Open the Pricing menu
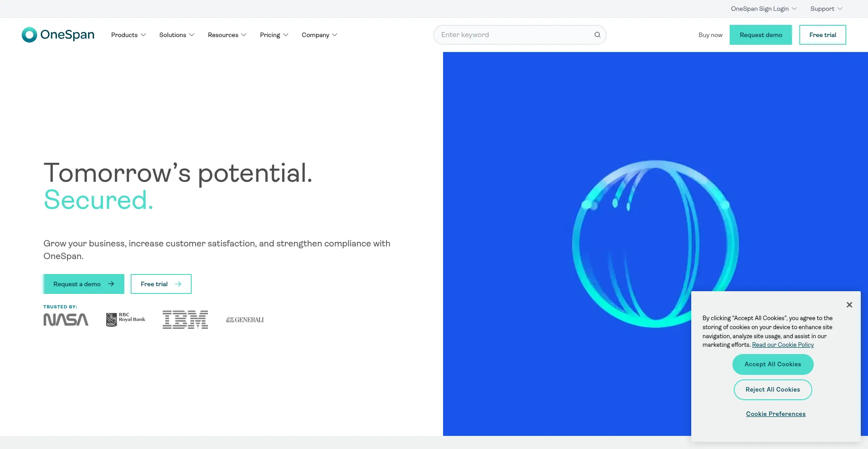This screenshot has height=449, width=868. pos(274,35)
